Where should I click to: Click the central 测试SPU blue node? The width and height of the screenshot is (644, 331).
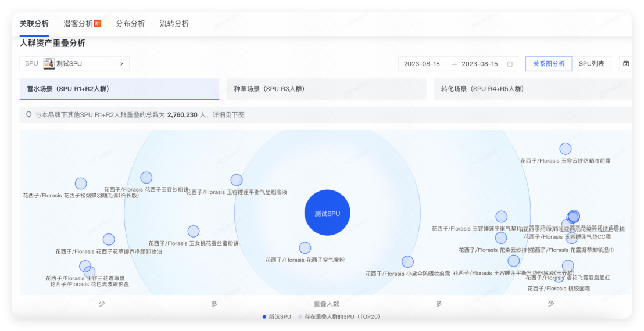[x=327, y=213]
